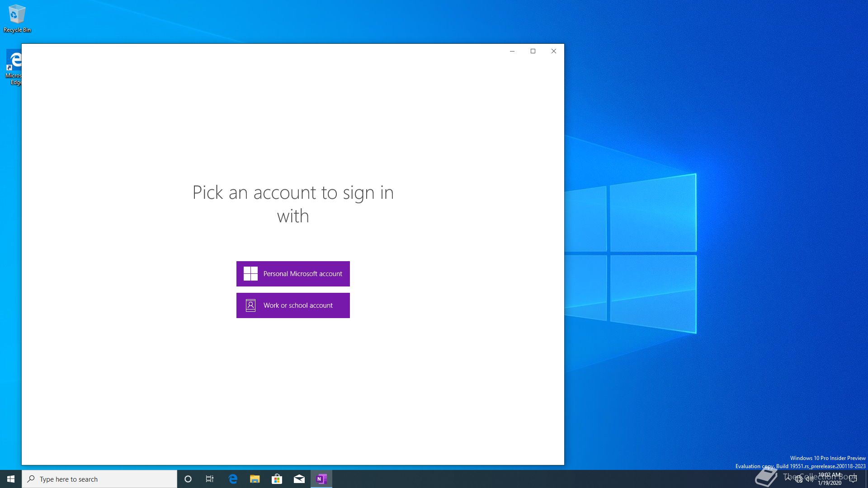This screenshot has height=488, width=868.
Task: Open Task View on the taskbar
Action: [210, 479]
